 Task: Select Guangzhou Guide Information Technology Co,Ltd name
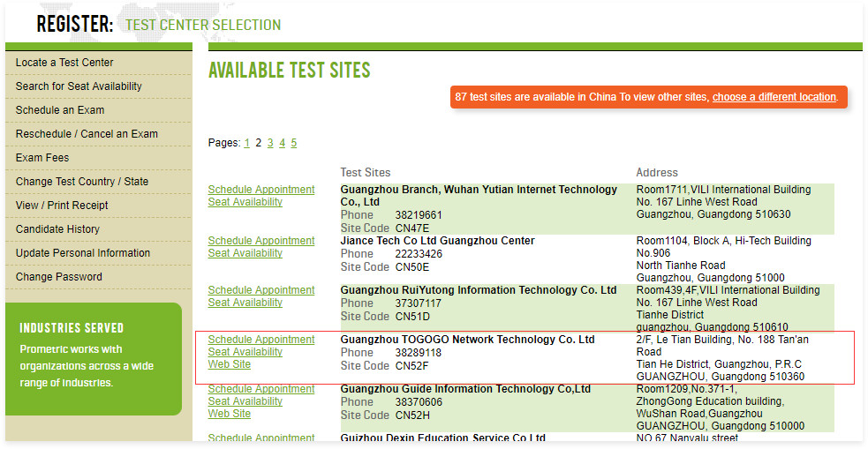coord(465,389)
